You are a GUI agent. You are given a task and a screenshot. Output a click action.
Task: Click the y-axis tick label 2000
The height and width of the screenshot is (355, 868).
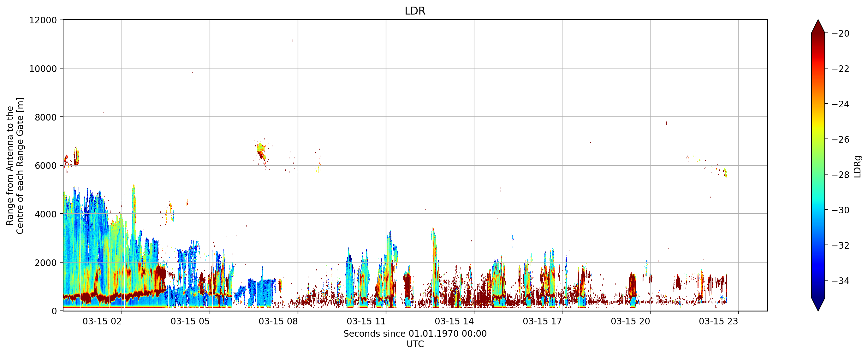point(46,263)
